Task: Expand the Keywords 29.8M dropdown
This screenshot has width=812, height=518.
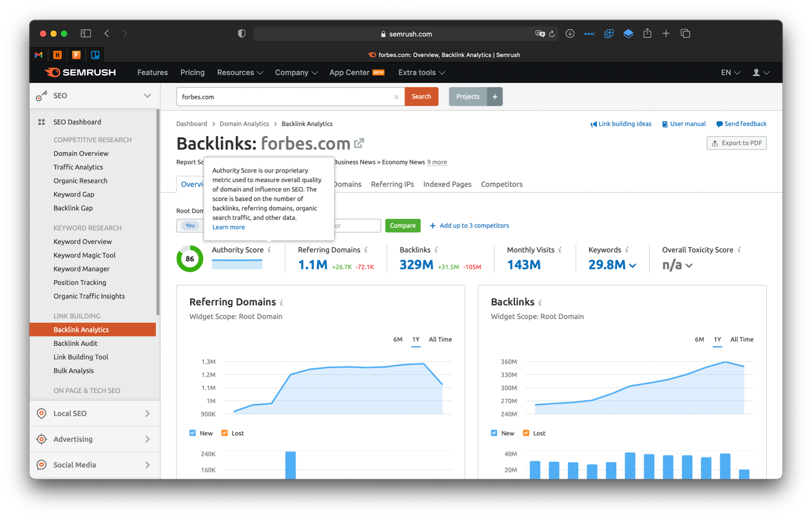Action: pyautogui.click(x=632, y=266)
